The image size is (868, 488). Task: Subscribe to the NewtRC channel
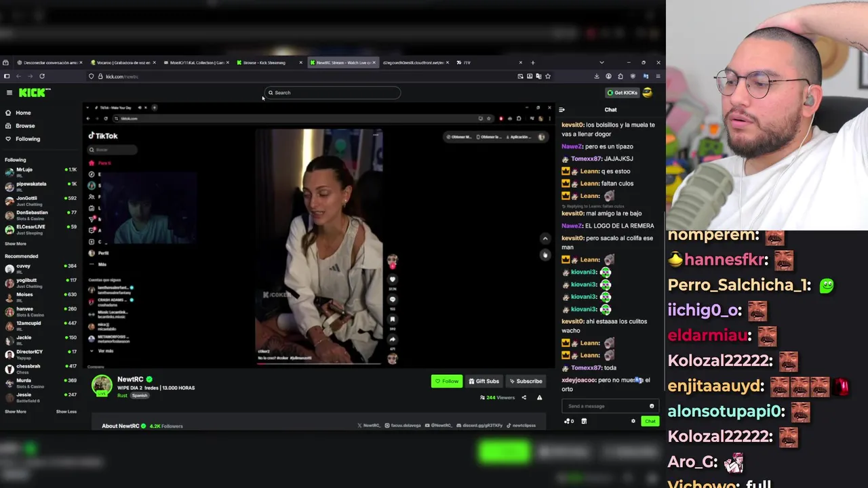tap(526, 381)
